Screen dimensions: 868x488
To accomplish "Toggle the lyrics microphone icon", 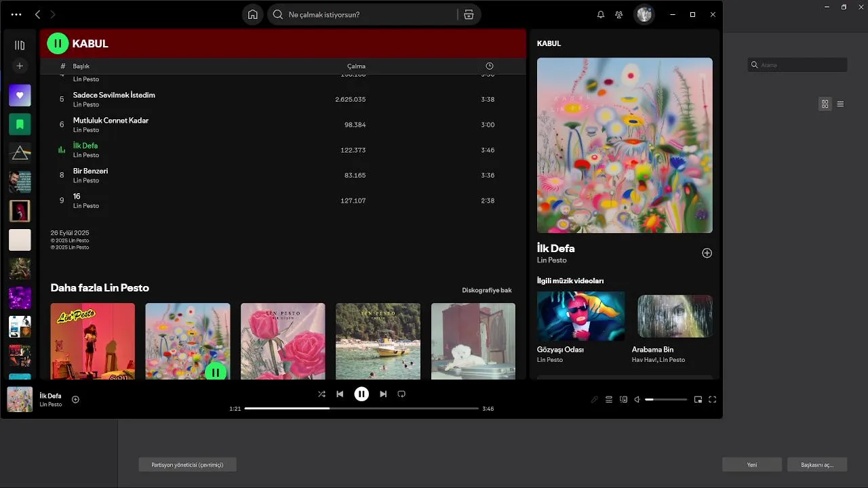I will click(x=594, y=399).
